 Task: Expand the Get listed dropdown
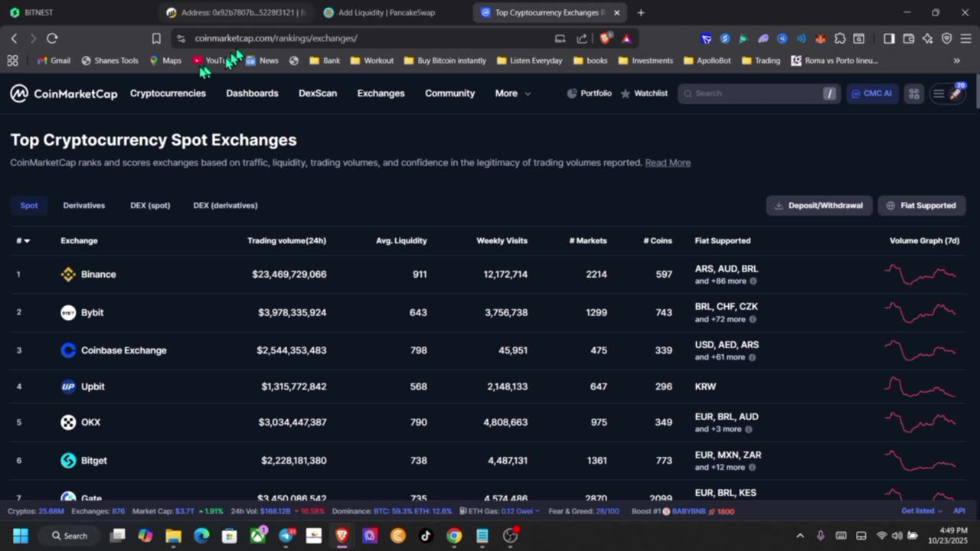pyautogui.click(x=922, y=511)
